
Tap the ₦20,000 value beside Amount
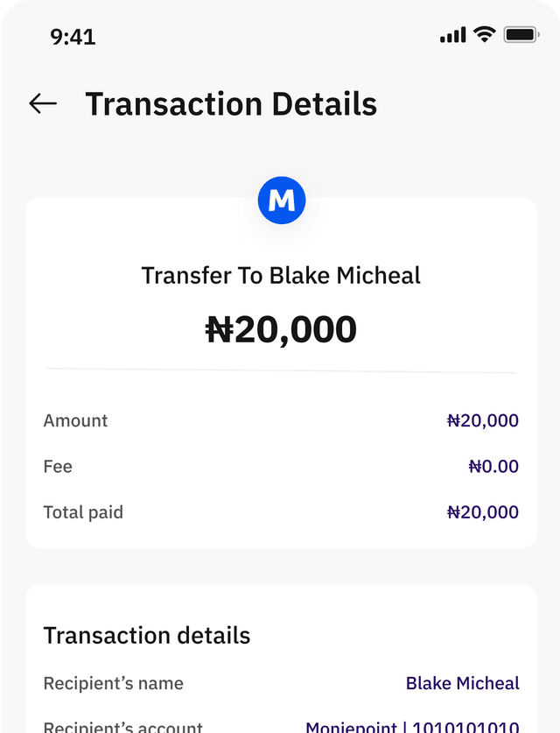point(482,421)
